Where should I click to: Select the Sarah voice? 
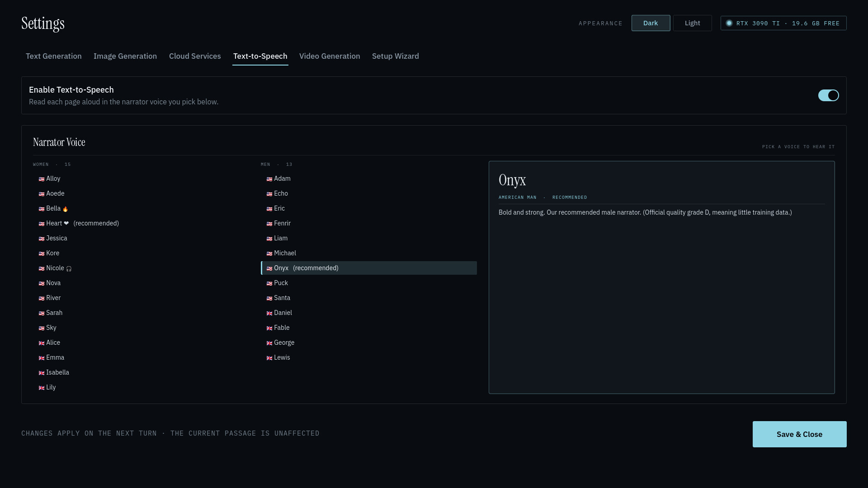point(141,313)
